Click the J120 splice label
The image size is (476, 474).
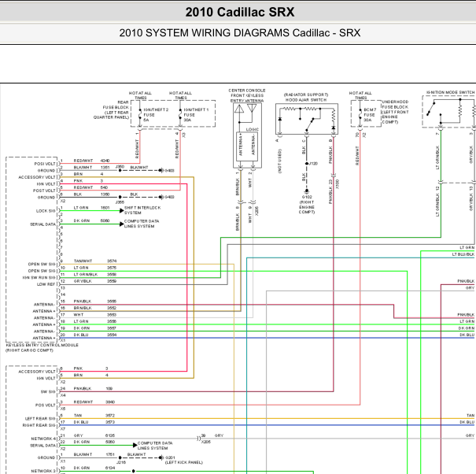coord(313,164)
